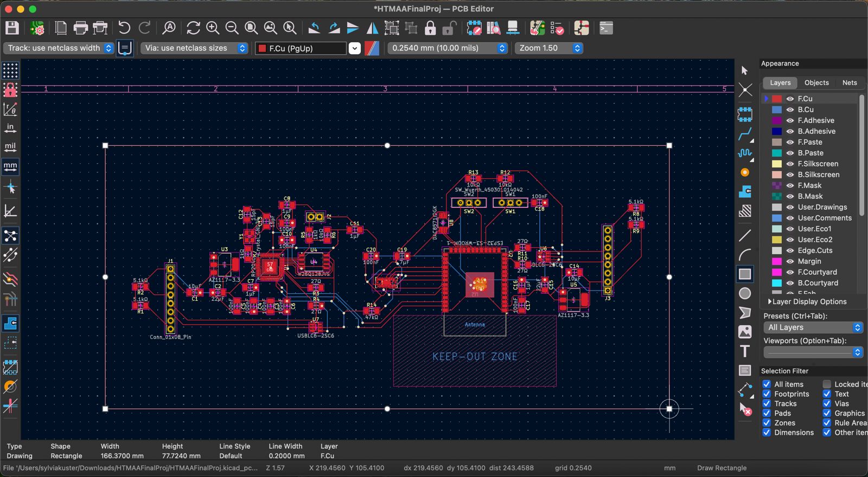Click the Zoom In magnifier icon
Viewport: 868px width, 477px height.
pos(213,28)
